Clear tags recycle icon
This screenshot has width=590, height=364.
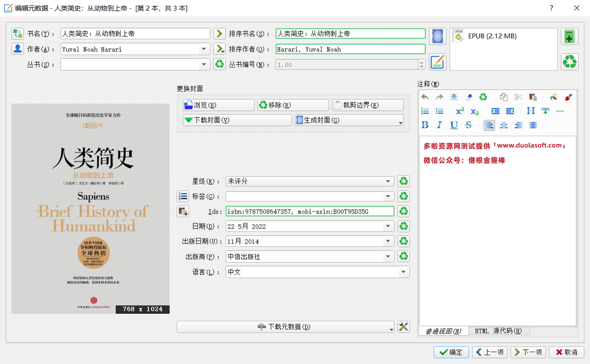coord(404,196)
